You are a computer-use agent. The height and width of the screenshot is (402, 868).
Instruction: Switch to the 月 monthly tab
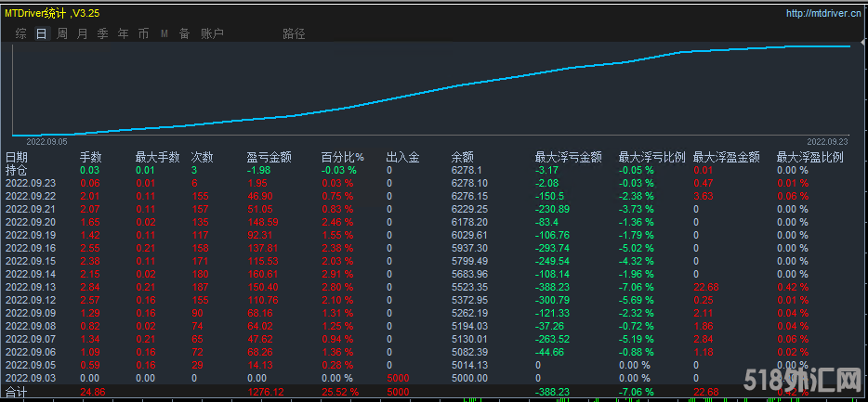tap(83, 33)
